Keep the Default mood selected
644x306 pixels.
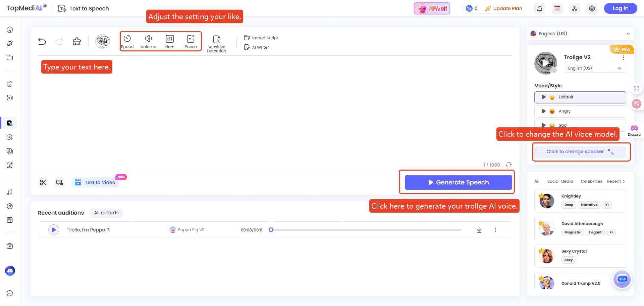tap(580, 97)
